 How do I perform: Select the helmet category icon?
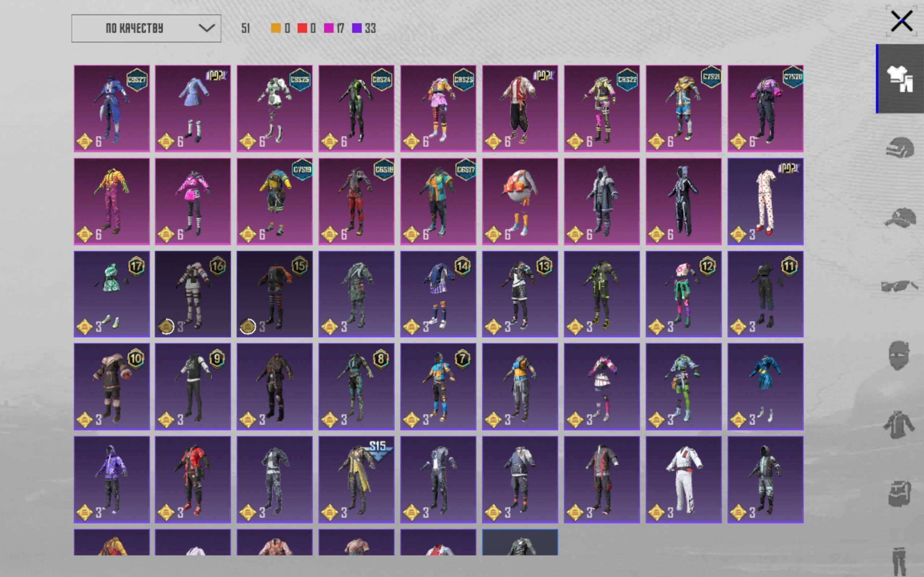click(x=900, y=147)
